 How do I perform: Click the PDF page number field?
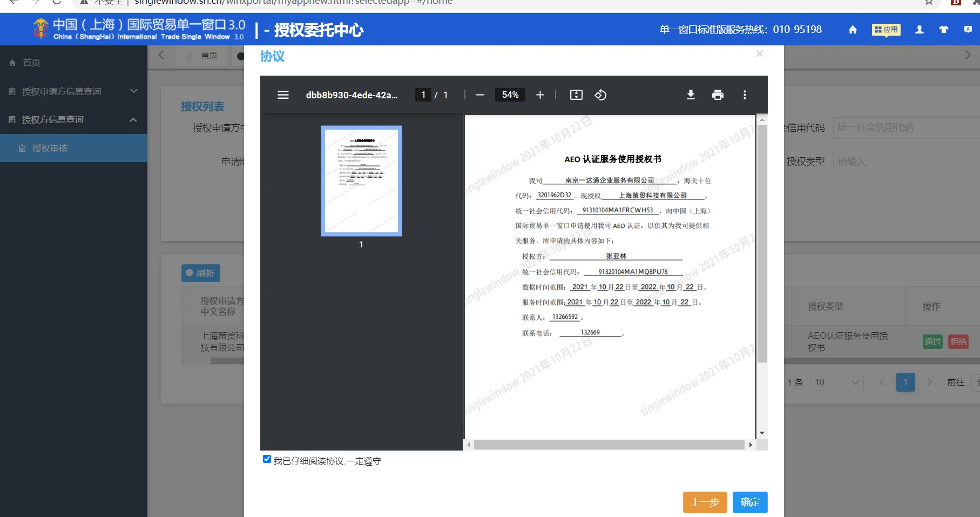coord(423,95)
